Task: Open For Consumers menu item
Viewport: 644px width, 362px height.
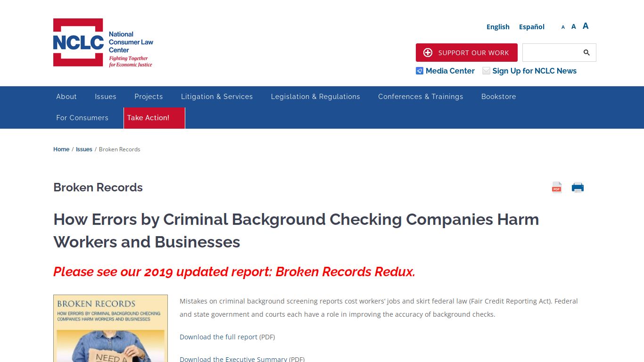Action: coord(83,118)
